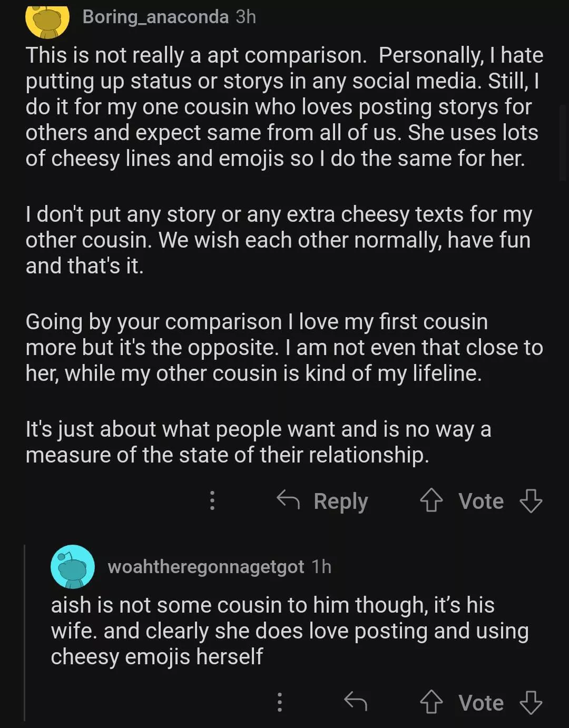
Task: Open woahtheregonnagetgot's profile via username
Action: coord(205,567)
